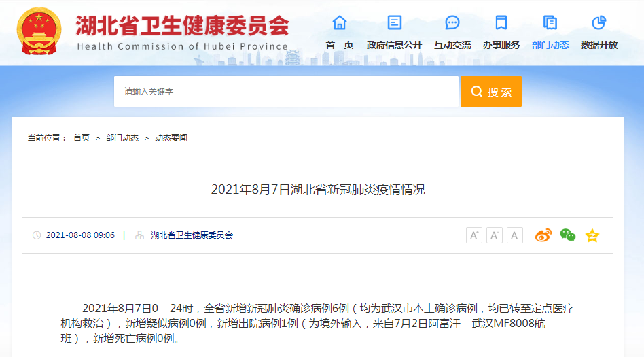This screenshot has height=357, width=644.
Task: Open 动态要闻 in the breadcrumb trail
Action: (x=171, y=138)
